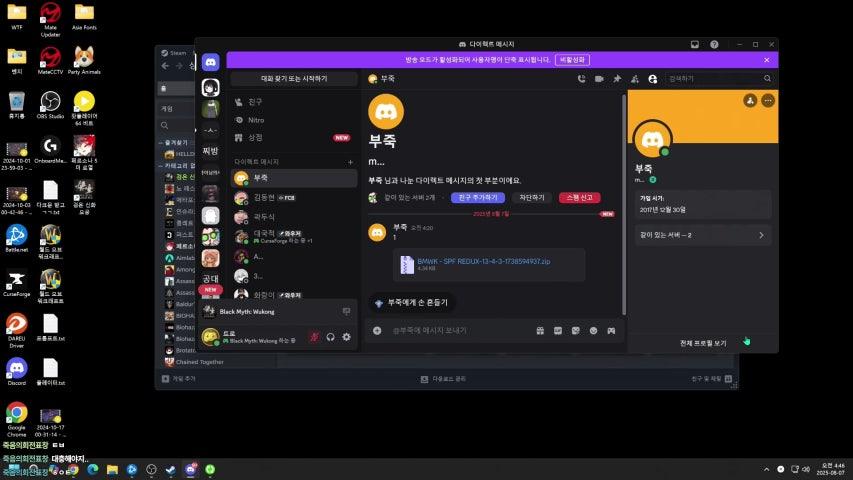This screenshot has width=853, height=480.
Task: Open the sticker picker in the message bar
Action: pos(576,330)
